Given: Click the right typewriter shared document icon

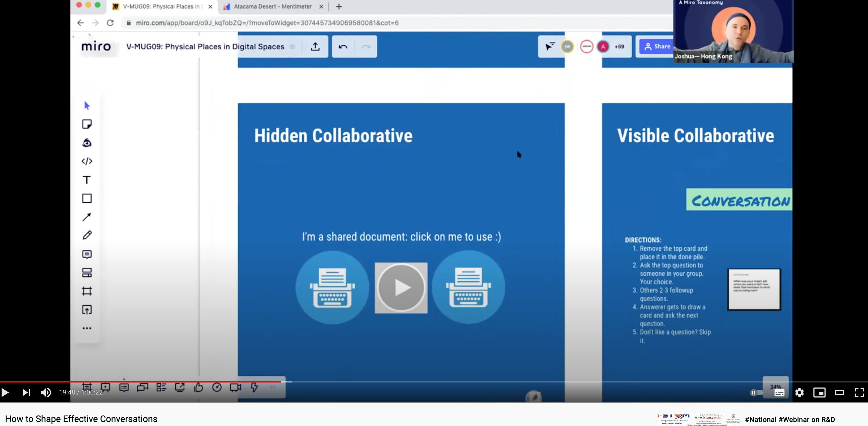Looking at the screenshot, I should [x=468, y=287].
